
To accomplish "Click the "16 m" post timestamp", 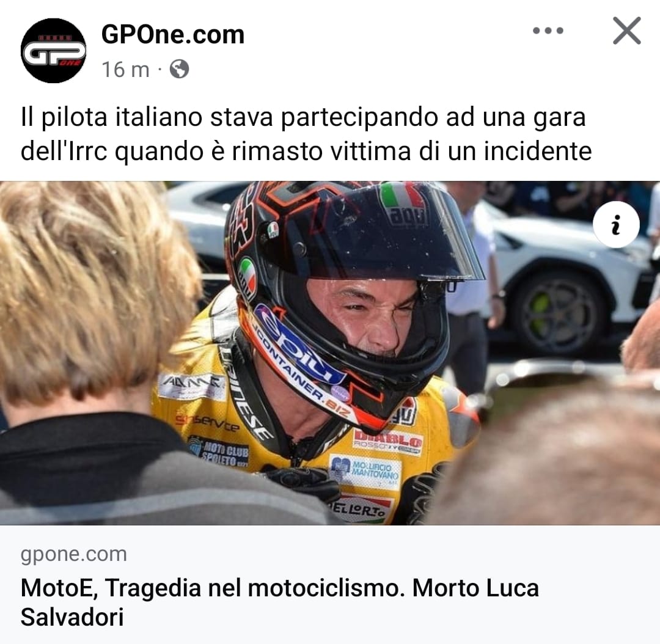I will point(125,70).
